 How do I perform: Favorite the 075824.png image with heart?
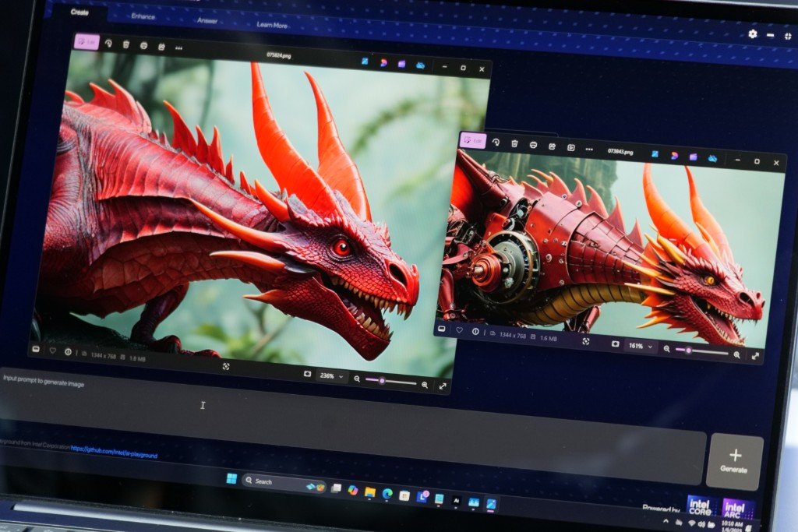(x=52, y=351)
